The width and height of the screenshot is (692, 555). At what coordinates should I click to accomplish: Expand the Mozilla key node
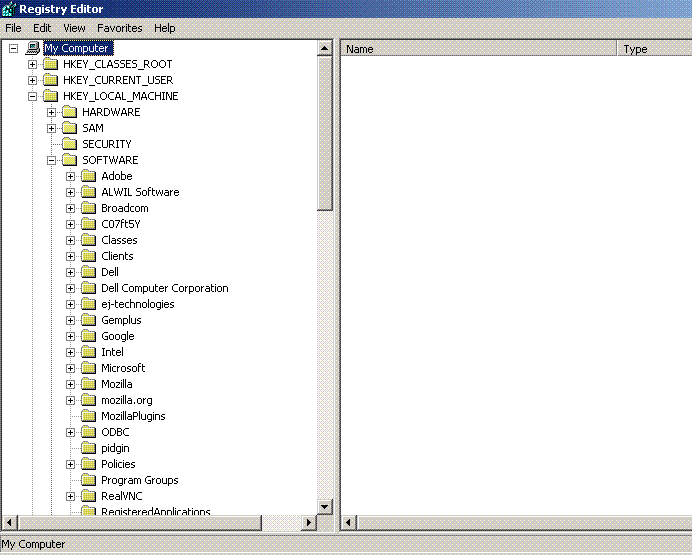coord(71,384)
